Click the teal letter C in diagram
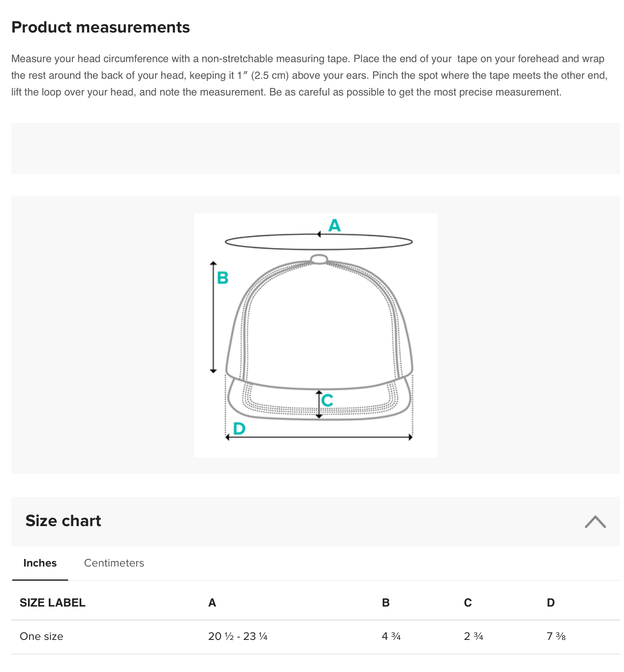Image resolution: width=624 pixels, height=672 pixels. click(327, 400)
